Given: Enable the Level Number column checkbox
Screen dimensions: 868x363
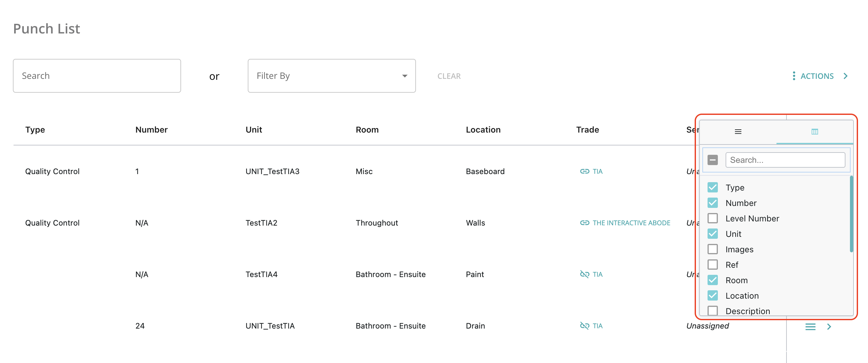Looking at the screenshot, I should 712,218.
